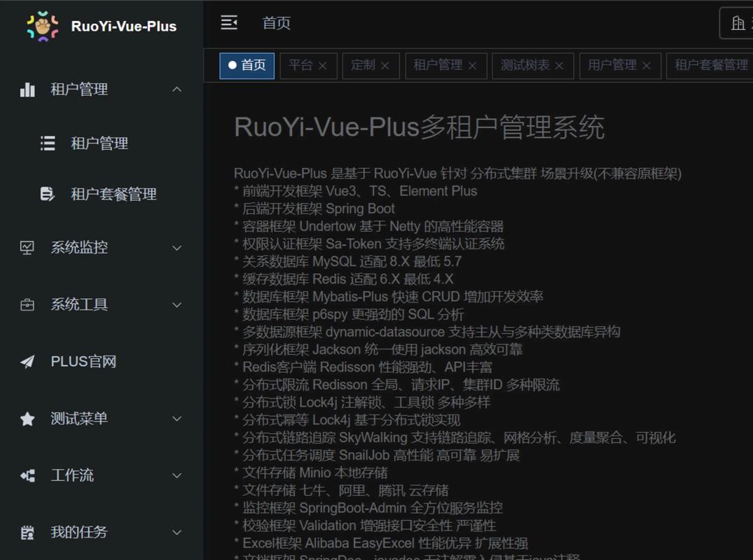Screen dimensions: 753x560
Task: Close the 用户管理 tab
Action: 647,66
